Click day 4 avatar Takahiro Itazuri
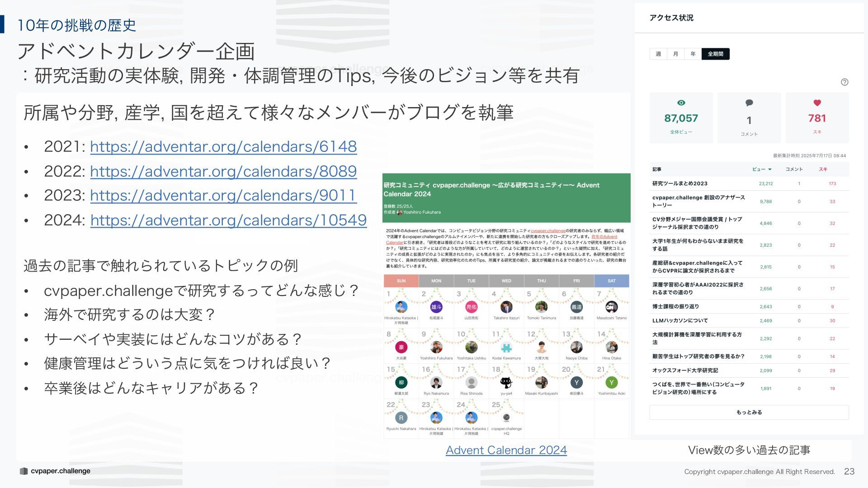The height and width of the screenshot is (488, 868). coord(506,307)
